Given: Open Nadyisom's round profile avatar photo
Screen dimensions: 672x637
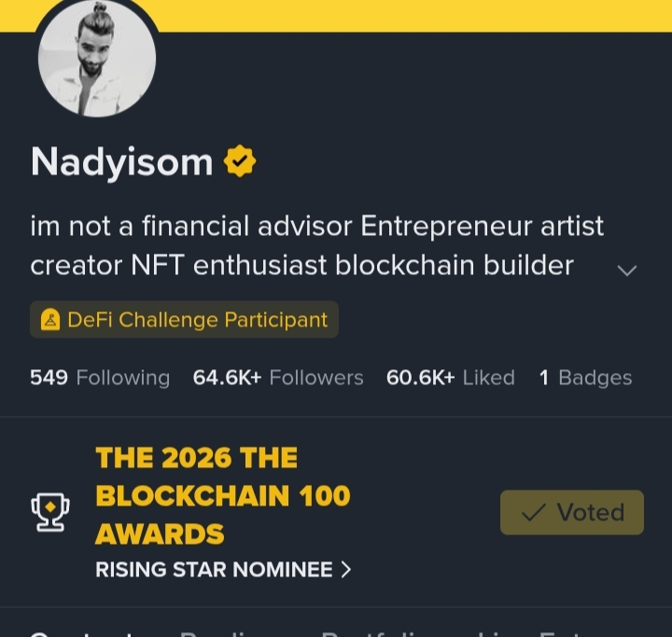Looking at the screenshot, I should 97,58.
